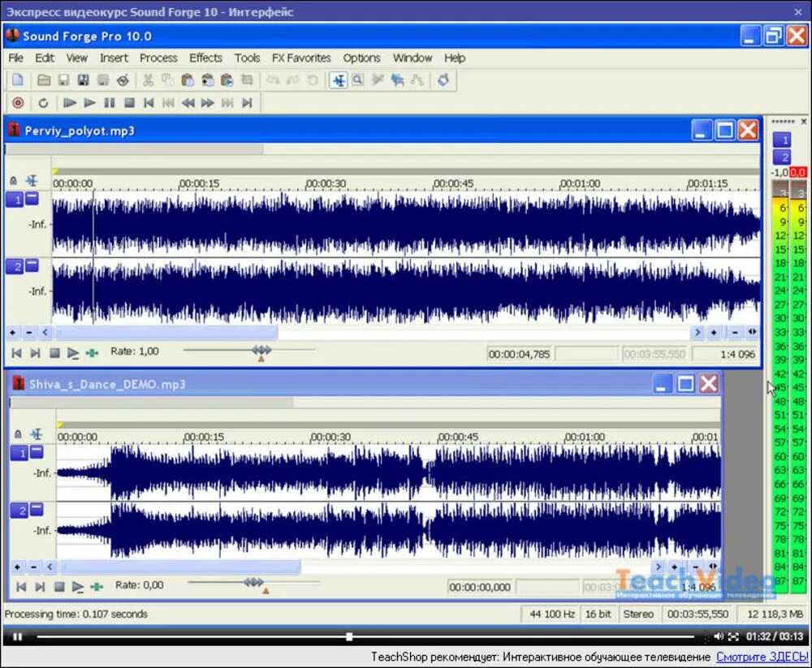Click Play button in Shiva_s_Dance window
The height and width of the screenshot is (668, 812).
click(x=78, y=587)
